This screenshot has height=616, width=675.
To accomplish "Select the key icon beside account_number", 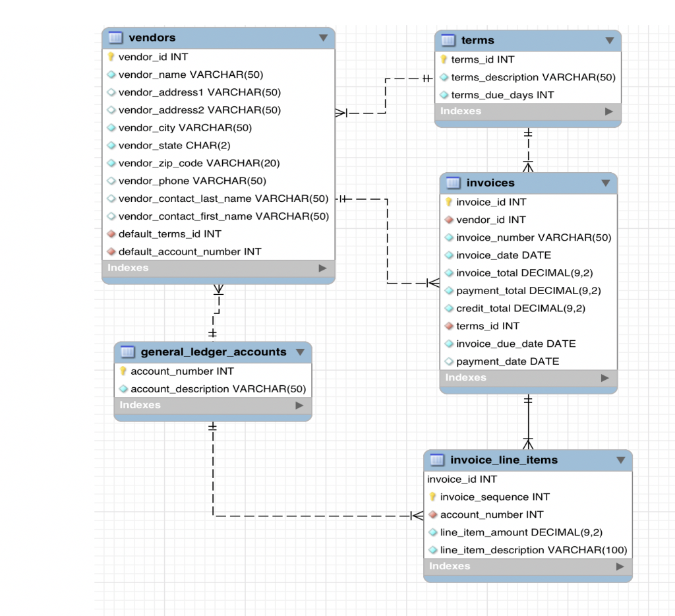I will click(x=124, y=371).
